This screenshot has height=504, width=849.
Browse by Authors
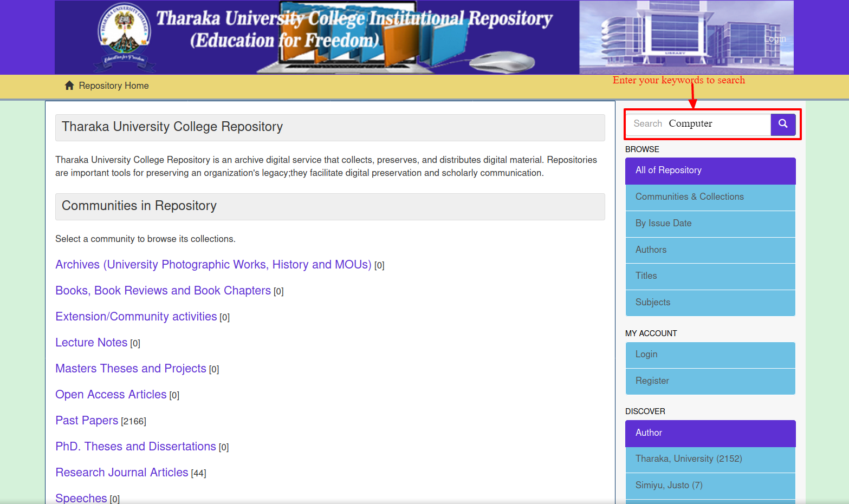tap(710, 250)
